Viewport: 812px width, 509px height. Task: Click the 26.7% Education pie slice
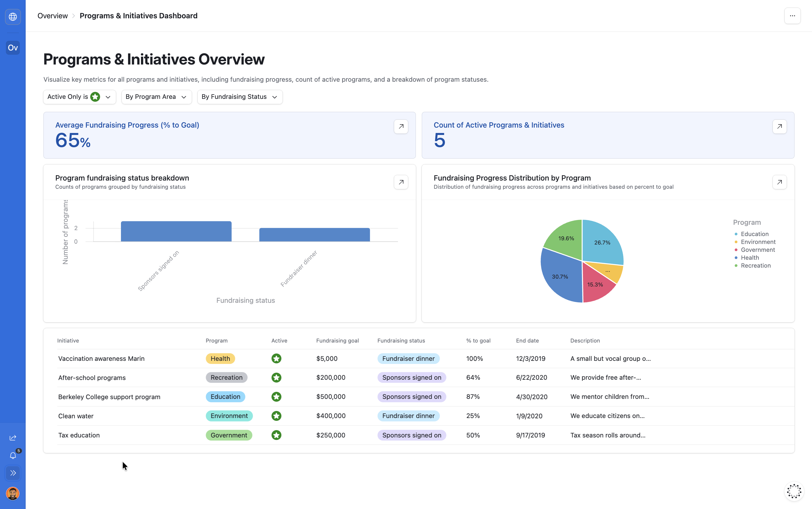tap(602, 242)
